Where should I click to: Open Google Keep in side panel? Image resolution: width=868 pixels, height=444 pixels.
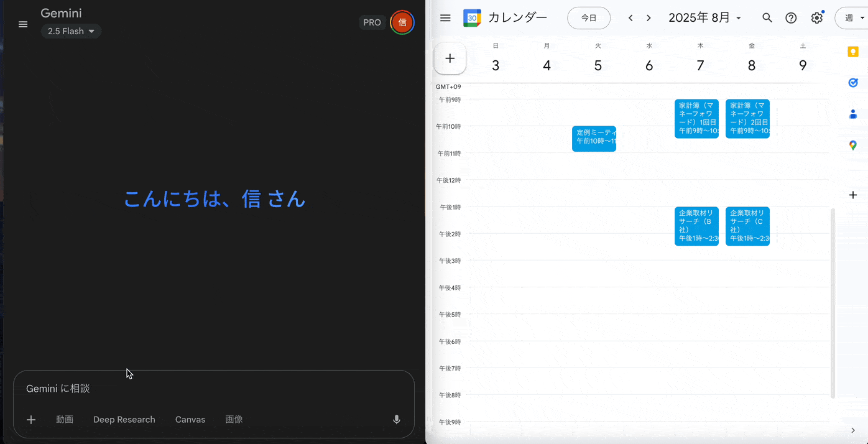click(853, 52)
